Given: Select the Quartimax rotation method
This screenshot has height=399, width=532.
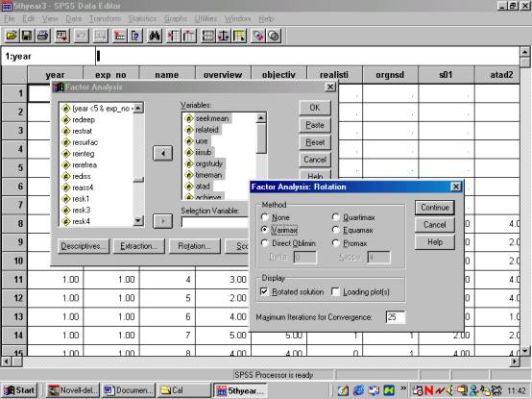Looking at the screenshot, I should [x=335, y=217].
